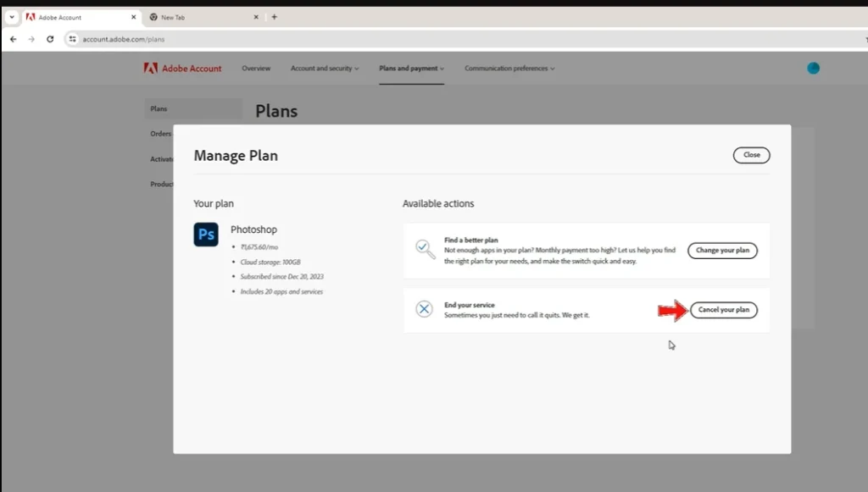This screenshot has width=868, height=492.
Task: Click the monthly price /mo text
Action: [259, 247]
